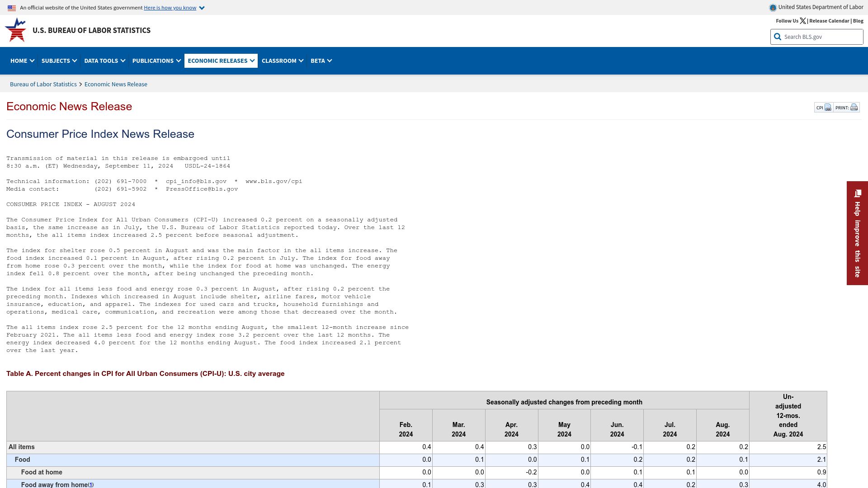This screenshot has width=868, height=488.
Task: Click the U.S. BUREAU OF LABOR STATISTICS title
Action: tap(91, 30)
